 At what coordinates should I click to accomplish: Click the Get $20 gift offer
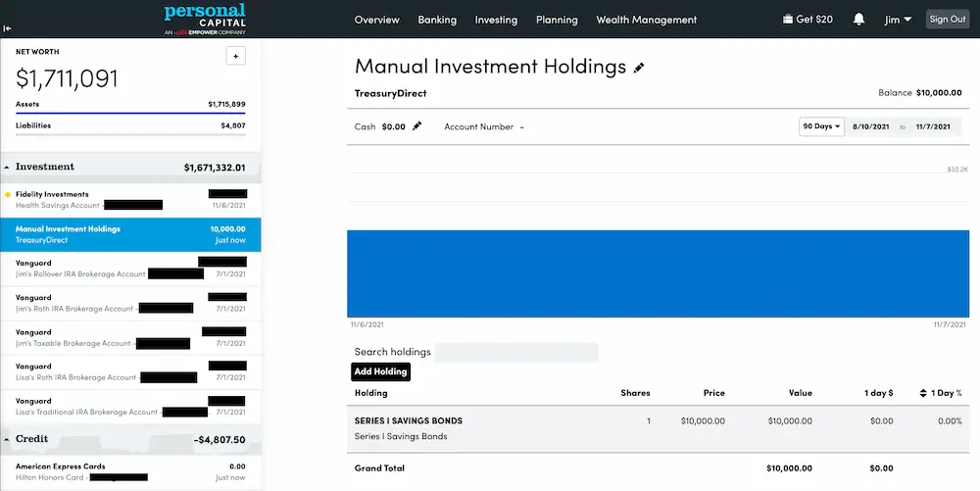[808, 20]
